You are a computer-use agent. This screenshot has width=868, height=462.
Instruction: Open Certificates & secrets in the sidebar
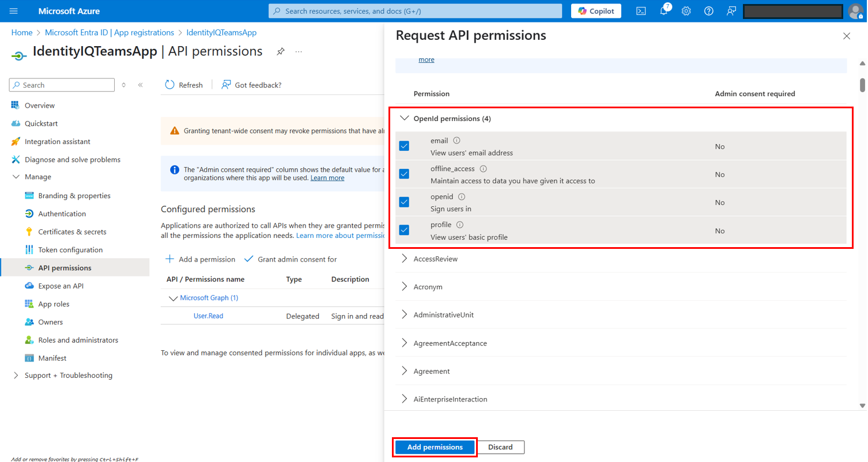pyautogui.click(x=72, y=232)
